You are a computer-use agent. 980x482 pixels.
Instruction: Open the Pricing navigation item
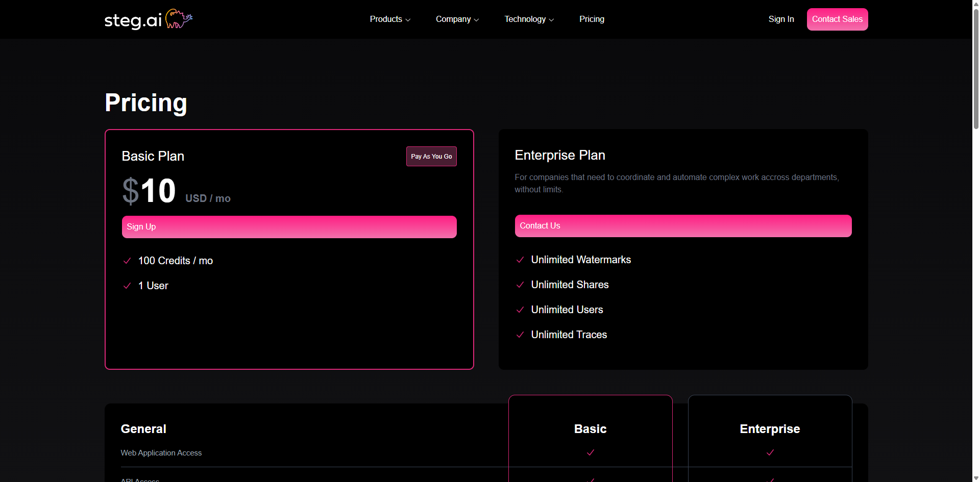[592, 19]
